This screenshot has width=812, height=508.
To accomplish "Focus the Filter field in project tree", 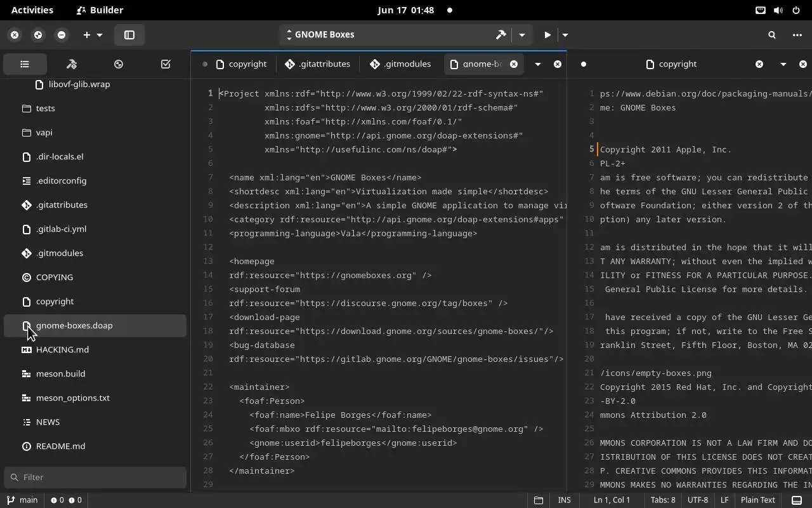I will tap(95, 478).
